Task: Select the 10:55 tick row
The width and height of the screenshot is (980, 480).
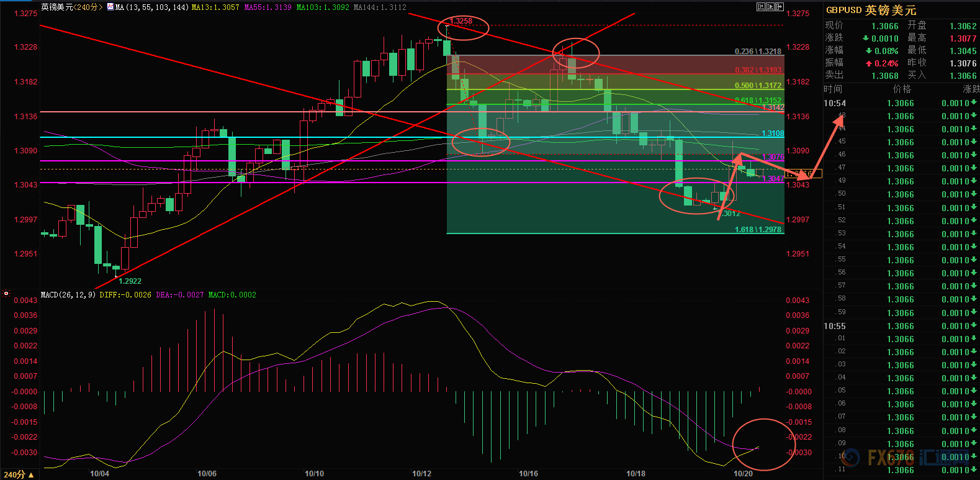Action: (x=901, y=326)
